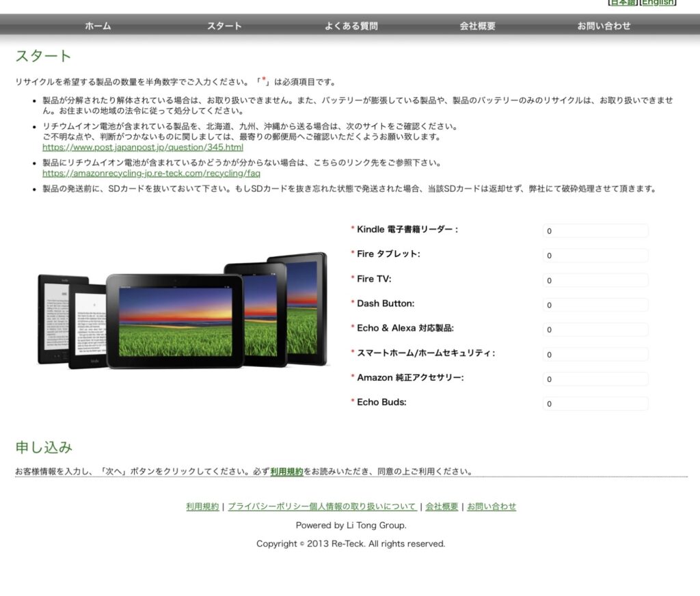Click the Kindle 電子書籍リーダー quantity field
This screenshot has width=700, height=596.
(595, 231)
